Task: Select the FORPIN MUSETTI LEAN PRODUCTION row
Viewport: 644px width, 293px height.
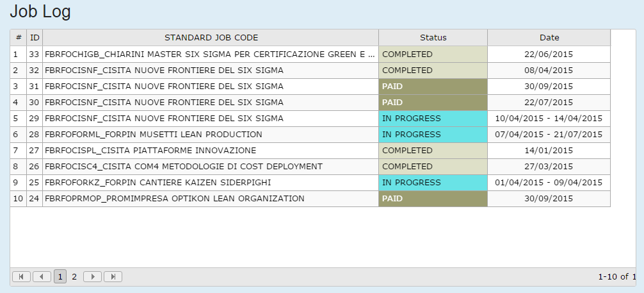Action: [154, 135]
